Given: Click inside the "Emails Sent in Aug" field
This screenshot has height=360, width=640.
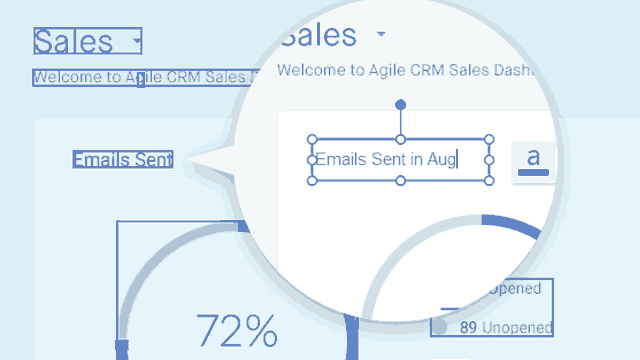Looking at the screenshot, I should pos(400,160).
